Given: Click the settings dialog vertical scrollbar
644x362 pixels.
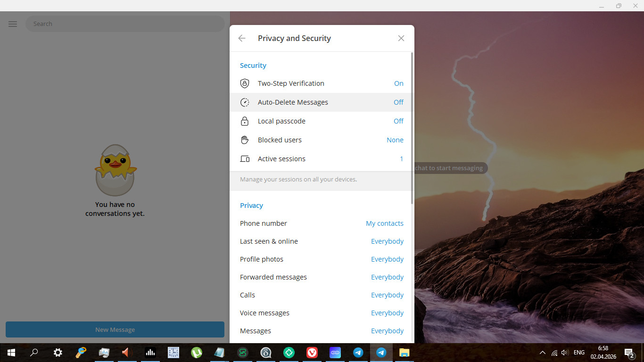Looking at the screenshot, I should 413,127.
